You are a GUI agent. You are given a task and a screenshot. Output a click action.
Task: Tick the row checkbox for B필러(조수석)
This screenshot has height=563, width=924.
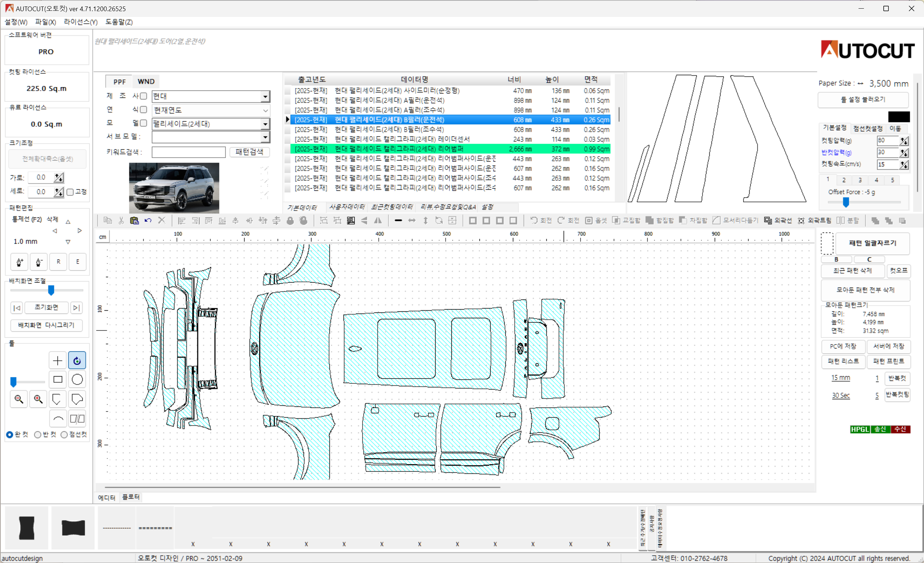pos(288,130)
